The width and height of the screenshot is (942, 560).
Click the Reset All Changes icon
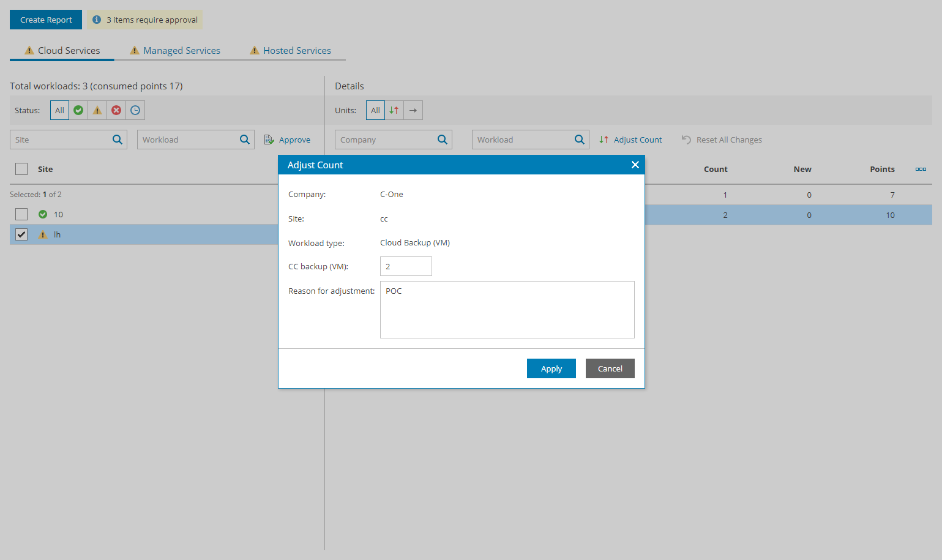point(685,140)
